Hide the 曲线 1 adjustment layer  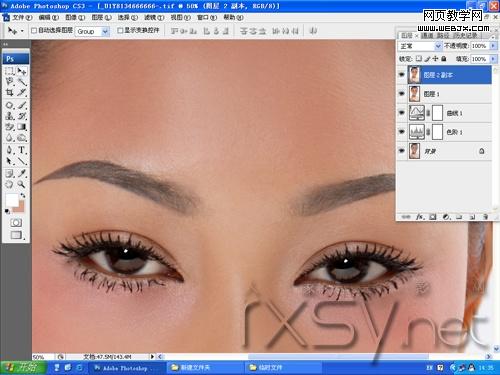[x=402, y=113]
